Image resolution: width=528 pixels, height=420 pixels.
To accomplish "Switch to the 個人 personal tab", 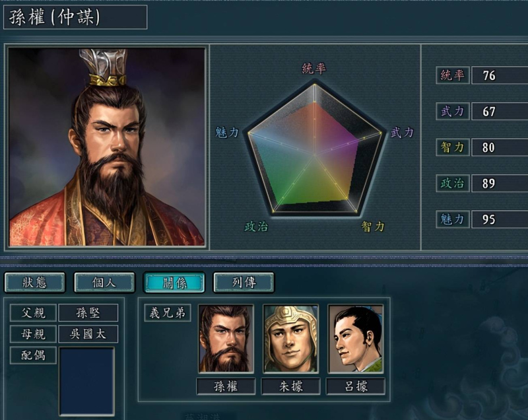I will click(x=104, y=282).
